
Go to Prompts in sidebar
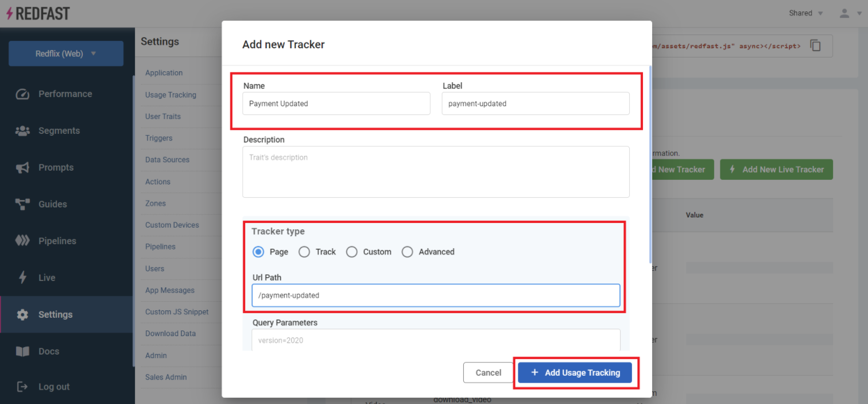click(56, 167)
